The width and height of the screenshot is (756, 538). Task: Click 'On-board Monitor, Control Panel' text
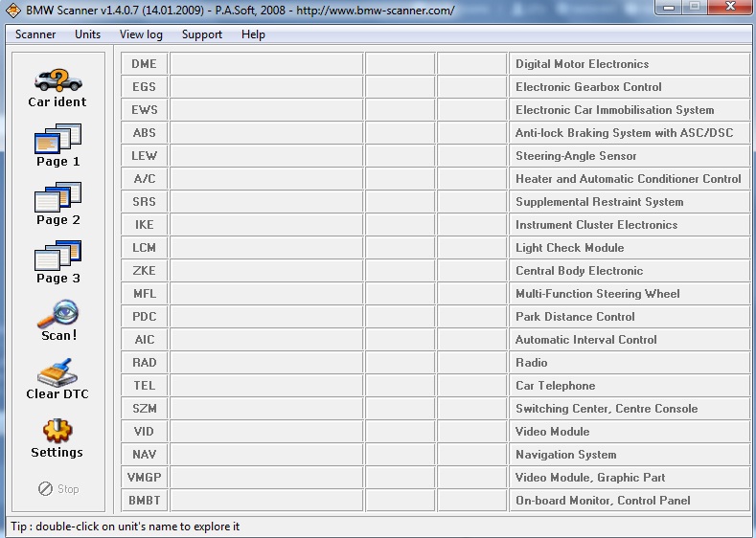[603, 501]
